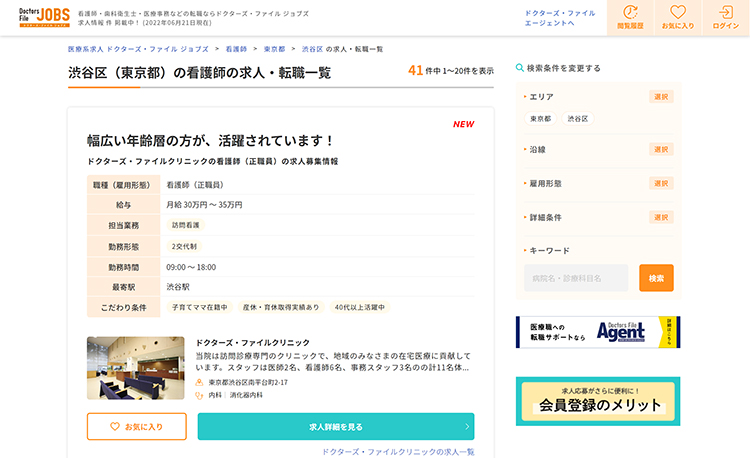This screenshot has width=750, height=458.
Task: Click the 看護師（正職員） value text
Action: pos(195,185)
